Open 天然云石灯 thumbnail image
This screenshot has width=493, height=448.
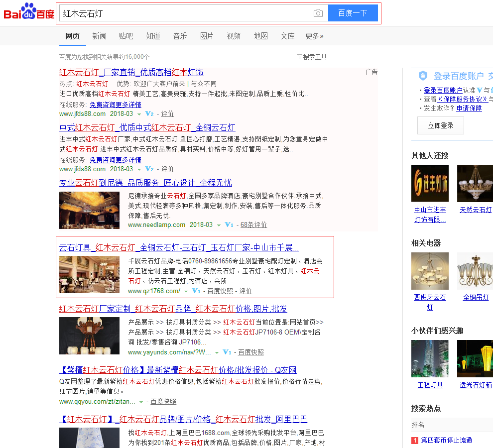pyautogui.click(x=475, y=183)
